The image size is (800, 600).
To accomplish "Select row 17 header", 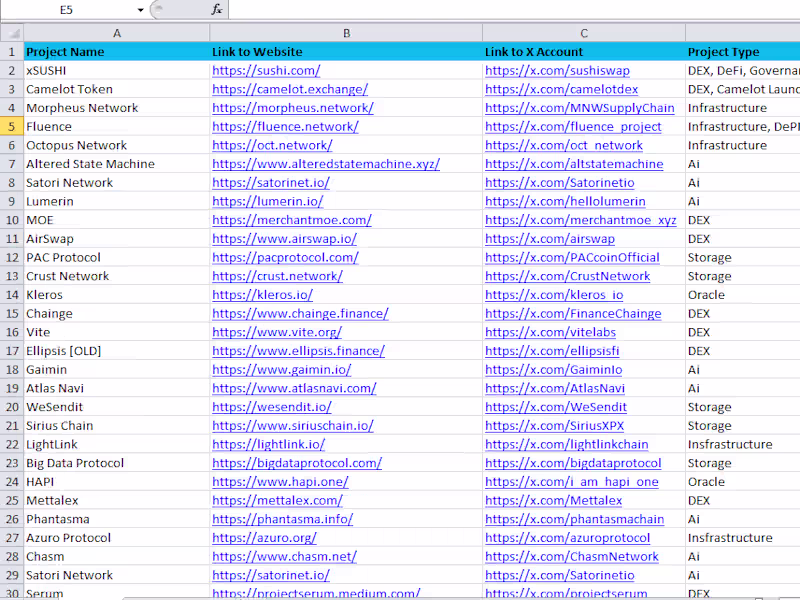I will (x=11, y=351).
